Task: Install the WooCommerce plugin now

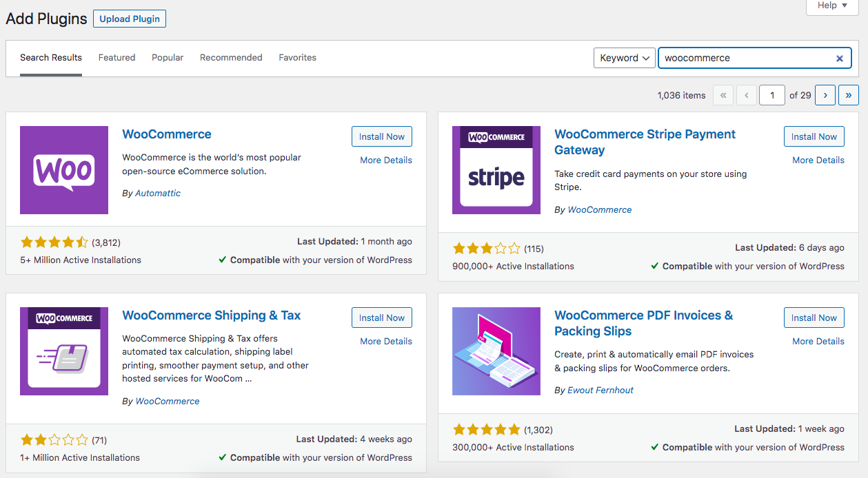Action: [x=382, y=136]
